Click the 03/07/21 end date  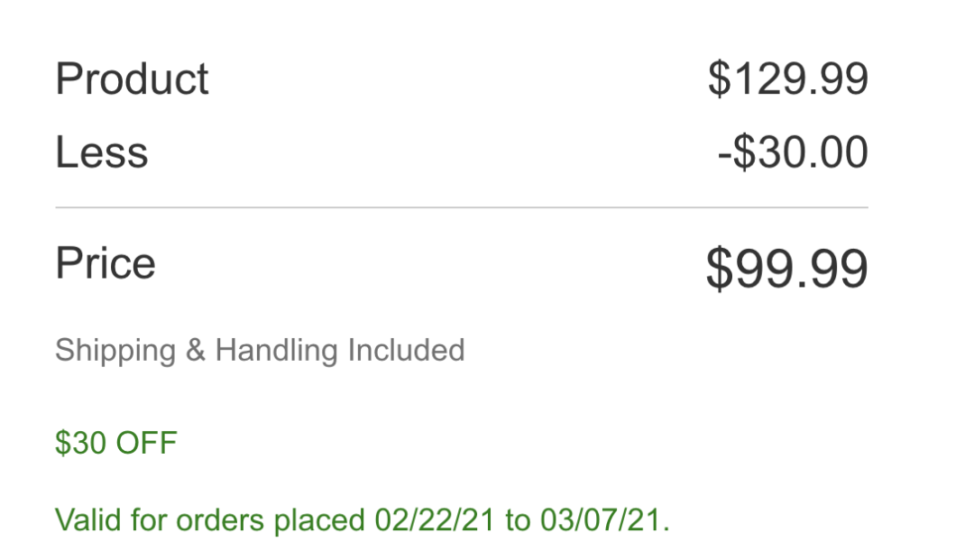click(x=600, y=520)
